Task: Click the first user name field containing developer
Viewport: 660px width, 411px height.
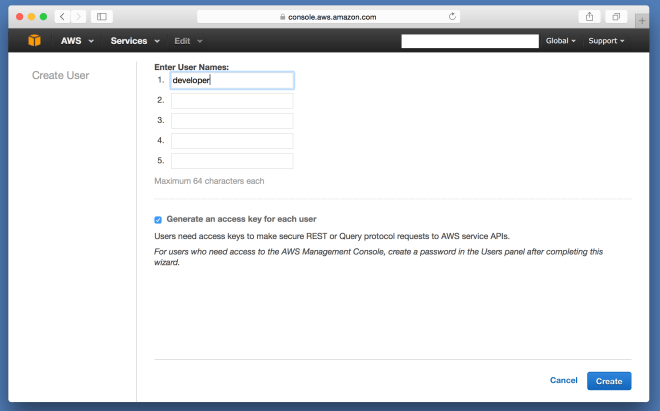Action: (232, 81)
